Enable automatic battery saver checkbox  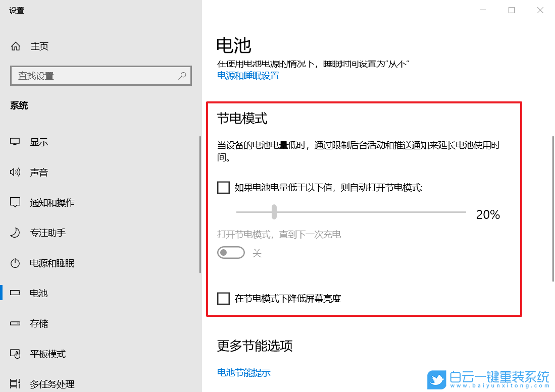point(223,187)
